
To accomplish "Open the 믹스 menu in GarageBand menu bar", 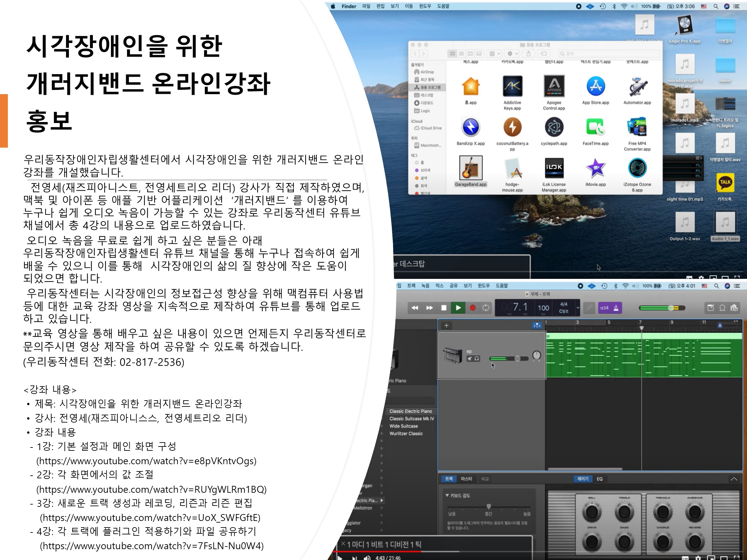I will pos(439,285).
